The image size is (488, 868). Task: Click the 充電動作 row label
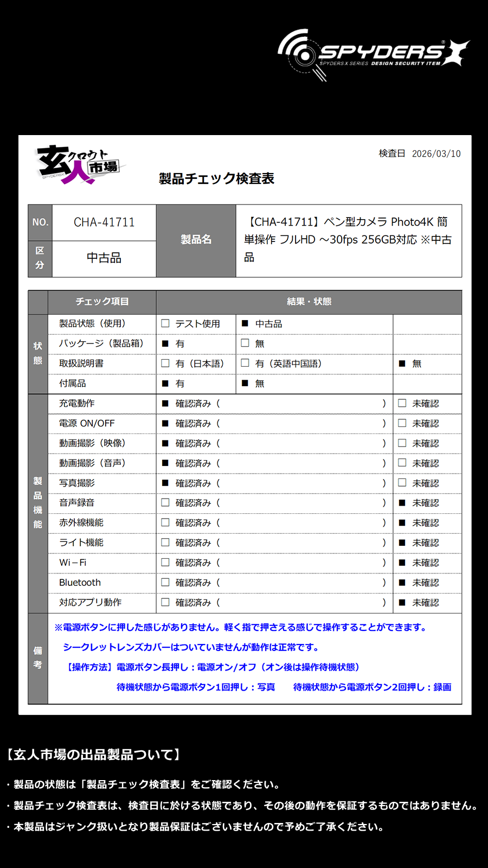pyautogui.click(x=77, y=404)
